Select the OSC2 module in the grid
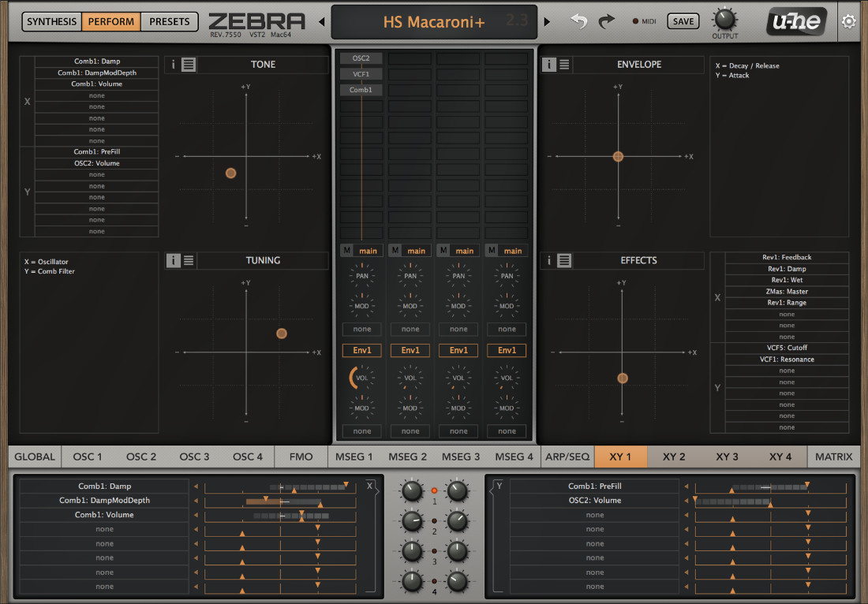Image resolution: width=868 pixels, height=604 pixels. pyautogui.click(x=361, y=58)
